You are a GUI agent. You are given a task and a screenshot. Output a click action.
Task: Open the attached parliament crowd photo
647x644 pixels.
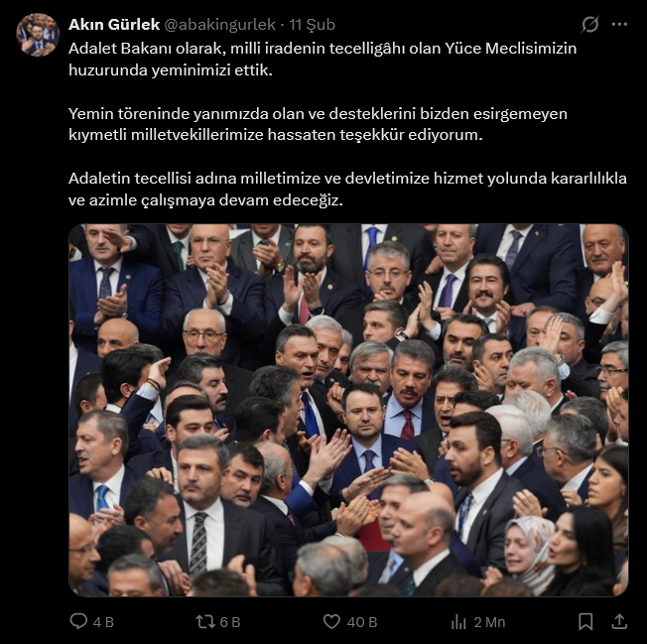pyautogui.click(x=348, y=410)
